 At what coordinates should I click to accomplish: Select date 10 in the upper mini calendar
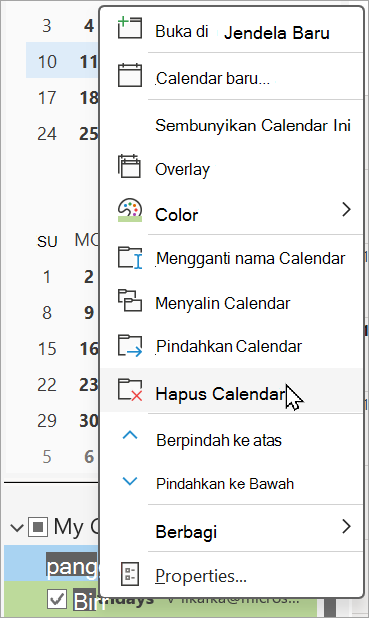click(x=47, y=61)
